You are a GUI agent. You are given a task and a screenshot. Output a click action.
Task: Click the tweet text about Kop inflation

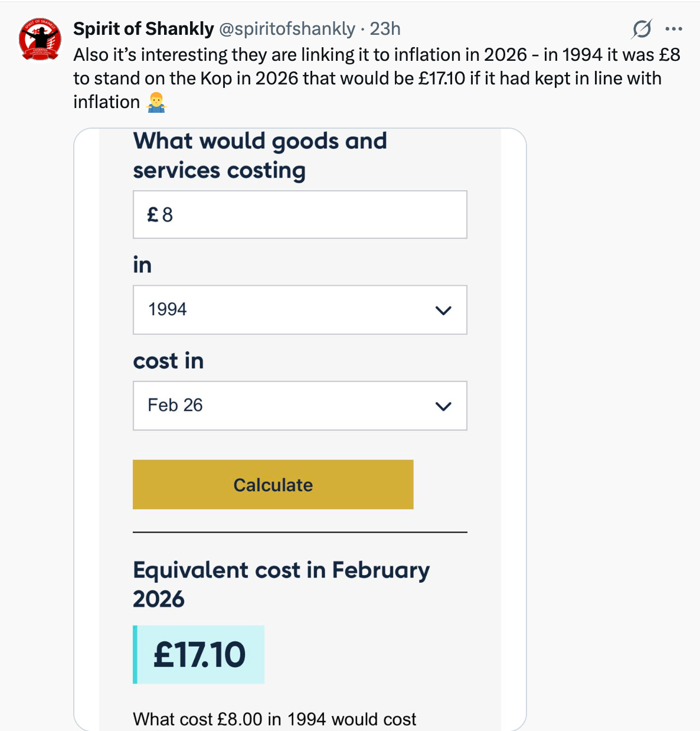point(366,78)
